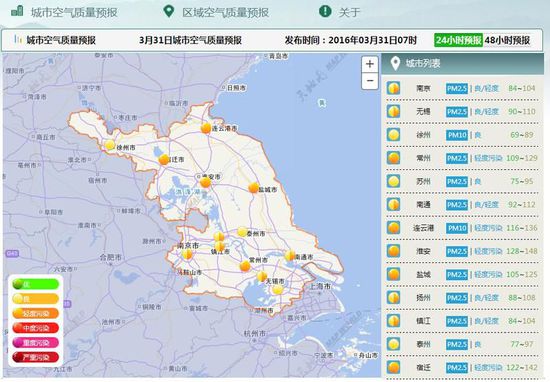The width and height of the screenshot is (550, 382).
Task: Click the exclamation icon beside 关于
Action: point(325,11)
